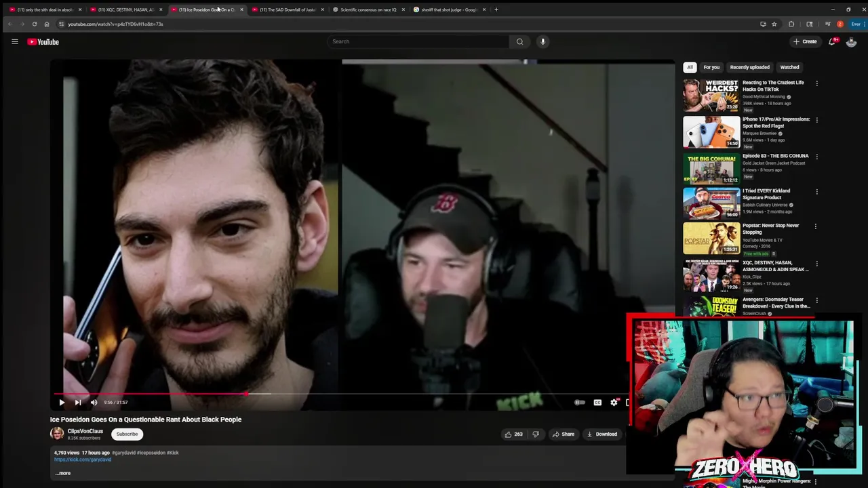Viewport: 868px width, 488px height.
Task: Switch to 'sheriff that shot judge' Google tab
Action: pos(448,9)
